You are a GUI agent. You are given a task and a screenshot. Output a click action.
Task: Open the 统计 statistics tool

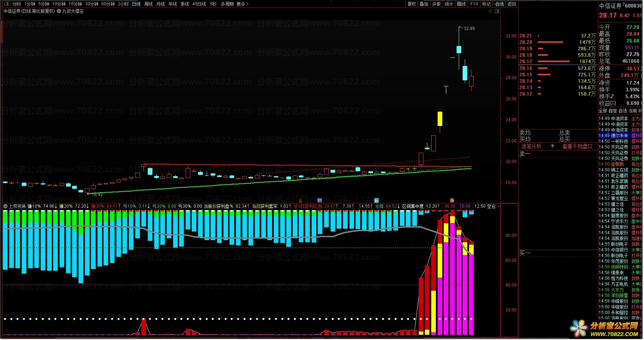coord(449,4)
